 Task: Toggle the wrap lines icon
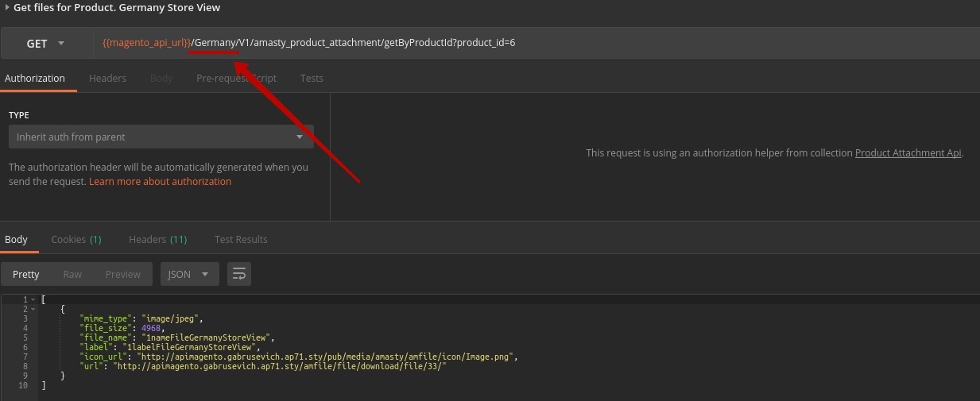(239, 275)
